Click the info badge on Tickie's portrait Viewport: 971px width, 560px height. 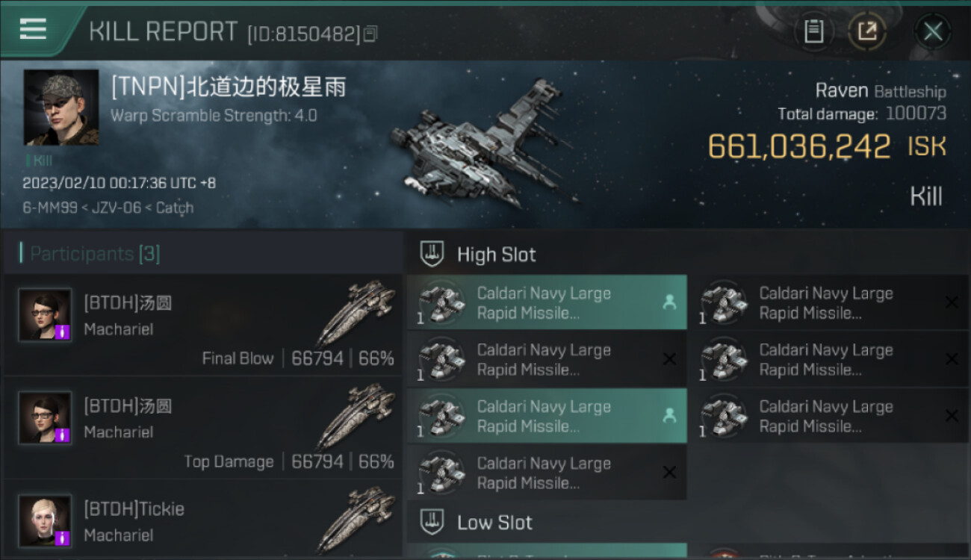click(x=63, y=538)
